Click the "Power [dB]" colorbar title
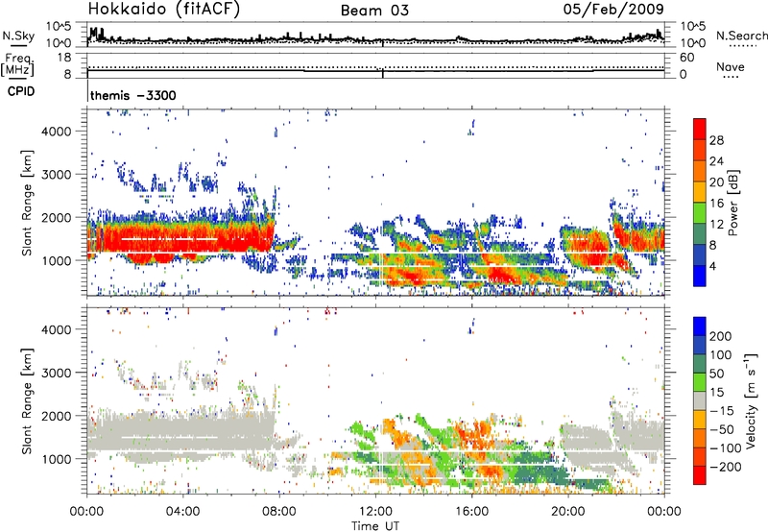This screenshot has height=532, width=768. [x=732, y=203]
